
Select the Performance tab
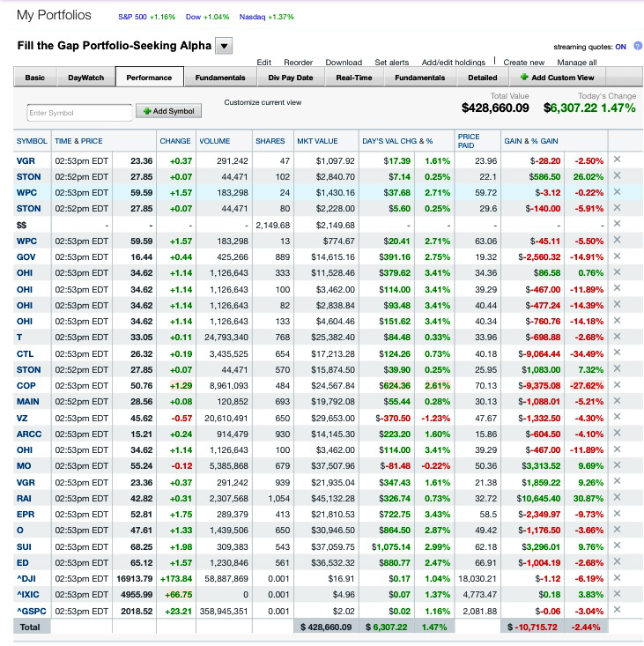coord(149,78)
